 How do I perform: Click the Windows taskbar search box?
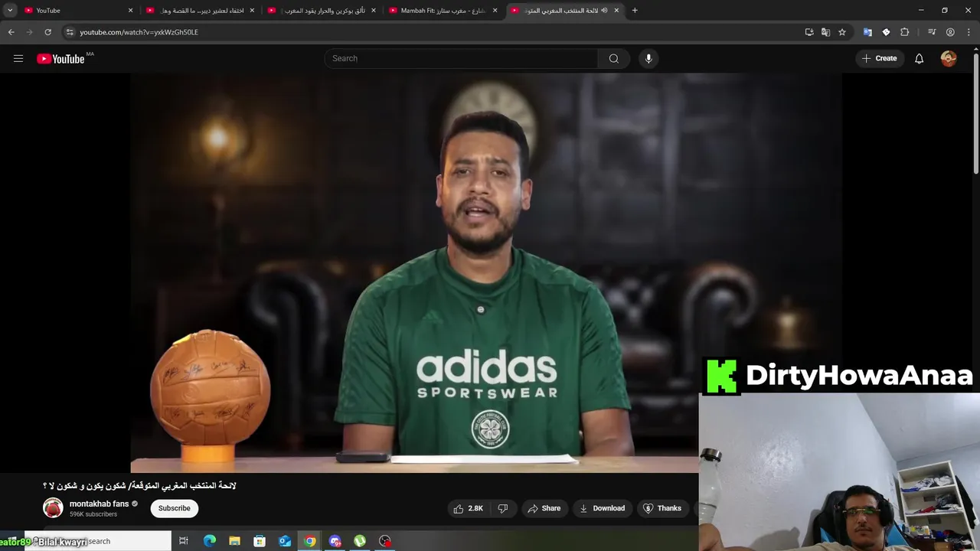tap(98, 541)
